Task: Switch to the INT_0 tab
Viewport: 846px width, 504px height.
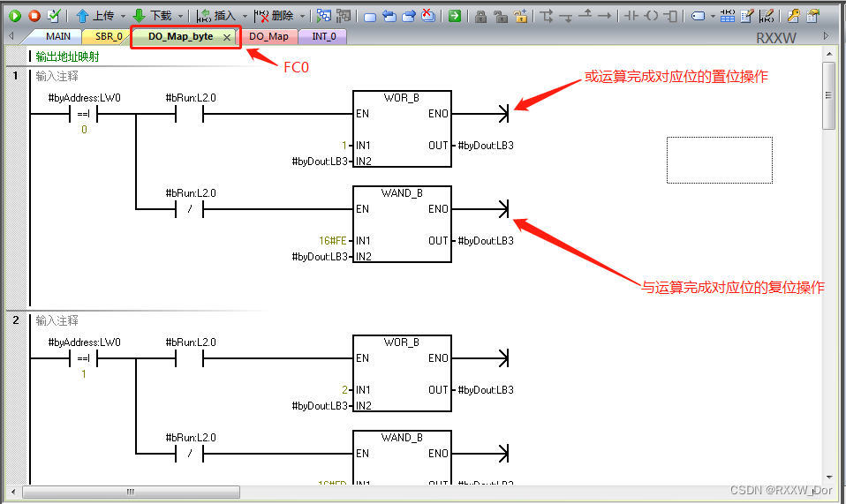Action: 323,37
